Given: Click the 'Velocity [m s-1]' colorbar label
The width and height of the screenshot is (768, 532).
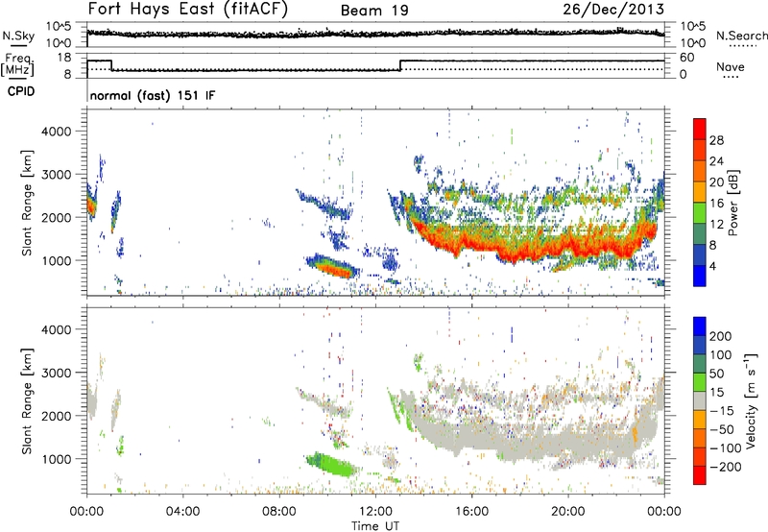Looking at the screenshot, I should [x=751, y=400].
